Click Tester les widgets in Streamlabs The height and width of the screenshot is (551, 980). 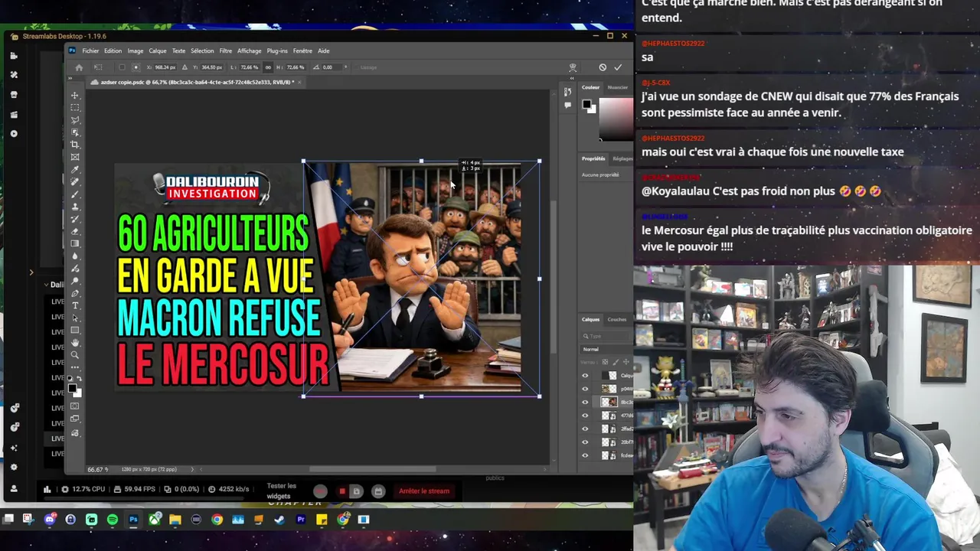[281, 491]
